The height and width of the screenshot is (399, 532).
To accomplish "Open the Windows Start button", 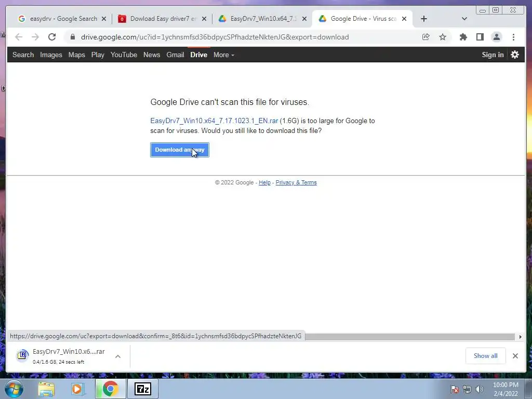I will [x=14, y=389].
